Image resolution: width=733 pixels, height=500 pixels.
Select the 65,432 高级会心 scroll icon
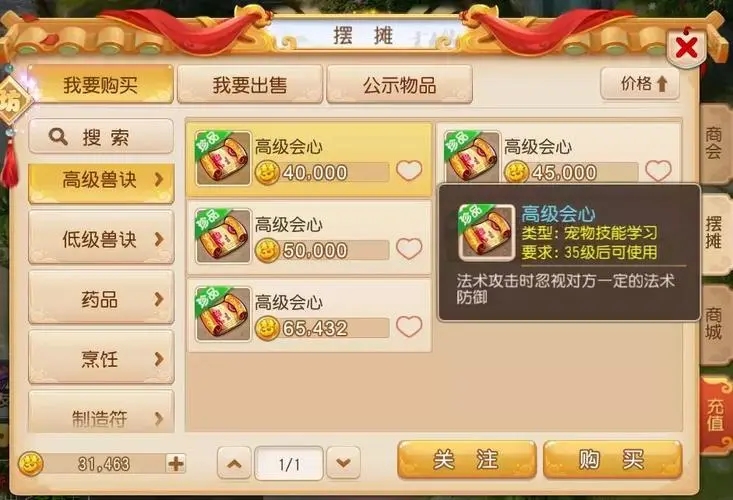223,314
